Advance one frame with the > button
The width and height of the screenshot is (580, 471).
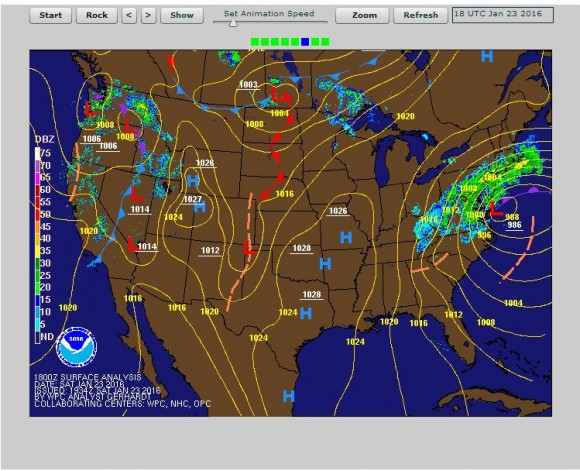pos(148,16)
